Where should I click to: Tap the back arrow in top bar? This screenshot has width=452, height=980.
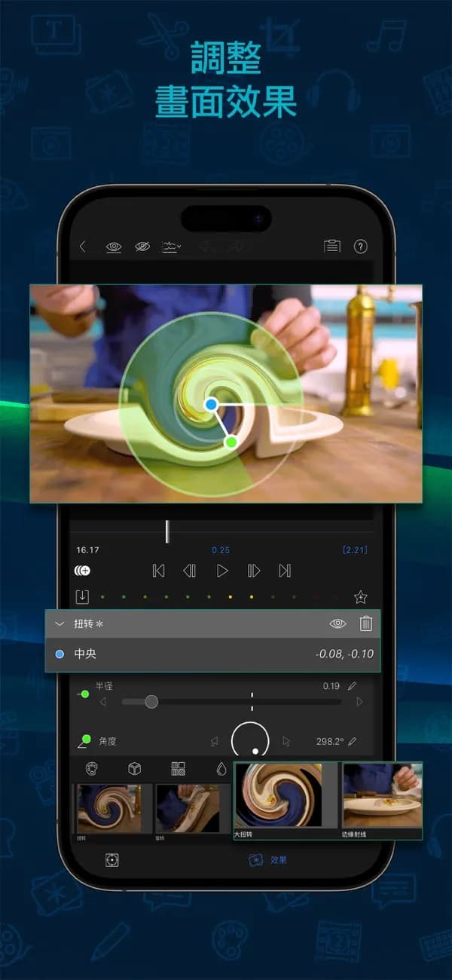[x=83, y=247]
